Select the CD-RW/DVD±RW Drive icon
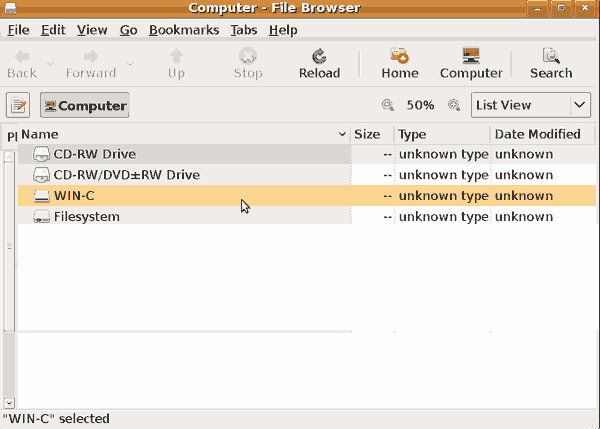 41,175
